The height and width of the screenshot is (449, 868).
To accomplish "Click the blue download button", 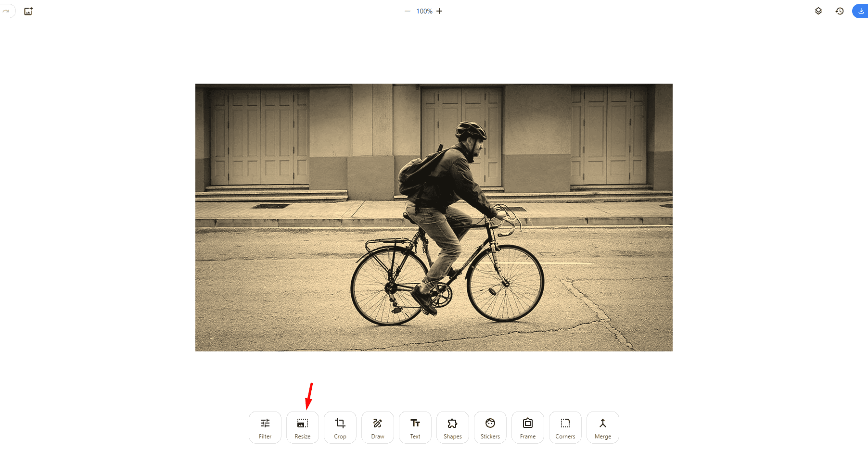I will coord(860,11).
